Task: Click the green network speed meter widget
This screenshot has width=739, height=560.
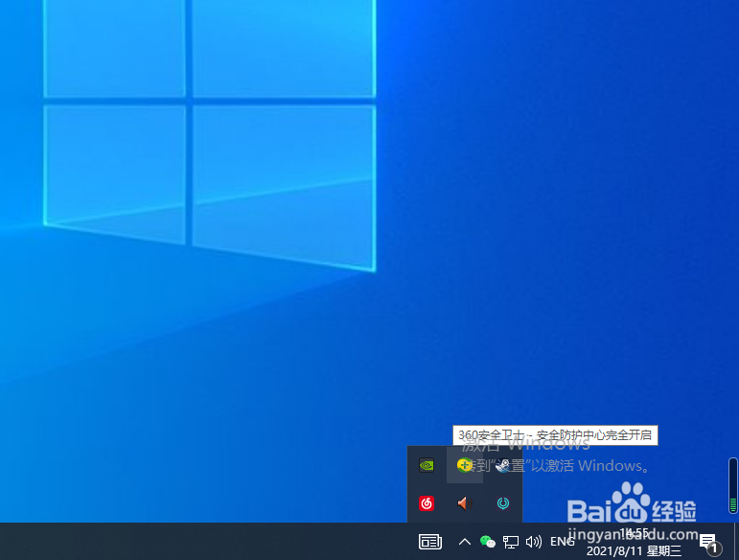Action: point(733,485)
